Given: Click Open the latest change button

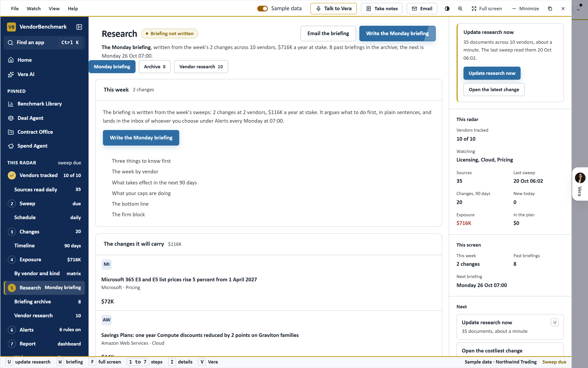Looking at the screenshot, I should pyautogui.click(x=494, y=90).
